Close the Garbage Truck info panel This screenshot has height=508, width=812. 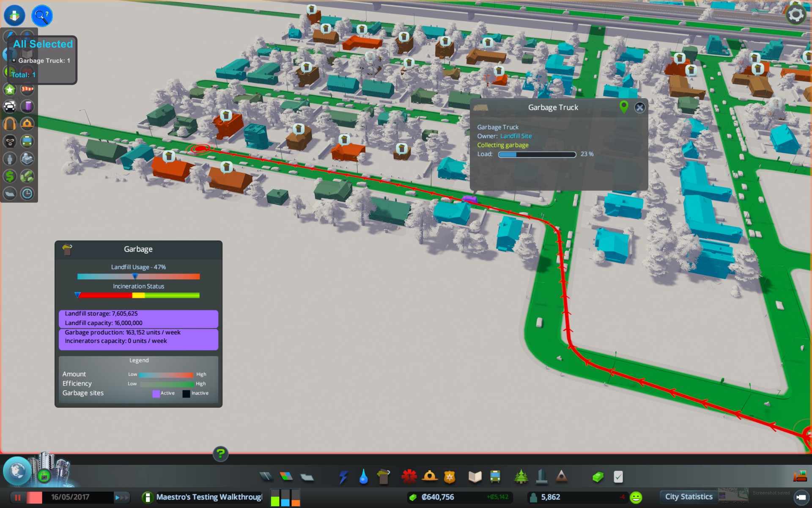pos(639,108)
